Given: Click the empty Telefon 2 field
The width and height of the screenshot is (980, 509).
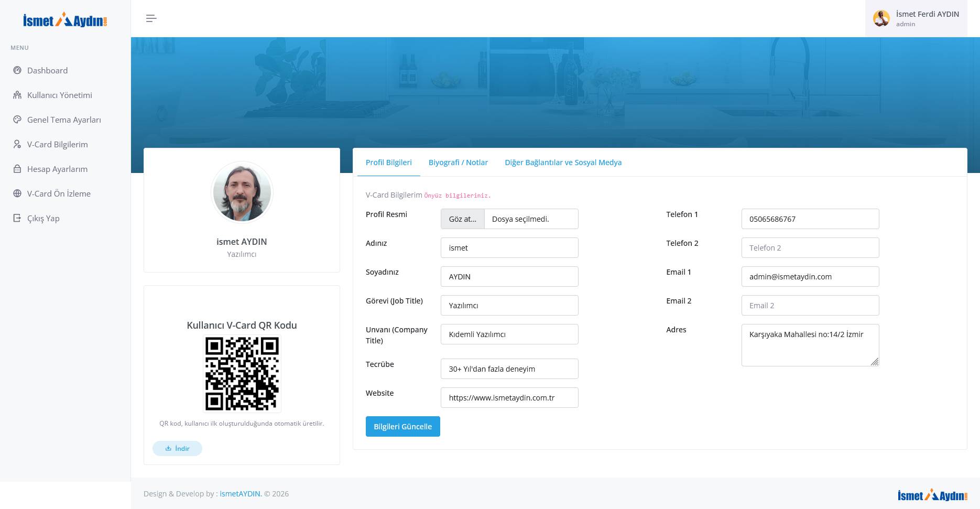Looking at the screenshot, I should [810, 247].
